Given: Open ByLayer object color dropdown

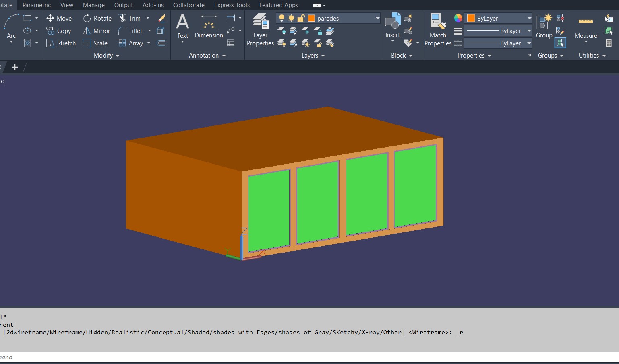Looking at the screenshot, I should pyautogui.click(x=529, y=18).
